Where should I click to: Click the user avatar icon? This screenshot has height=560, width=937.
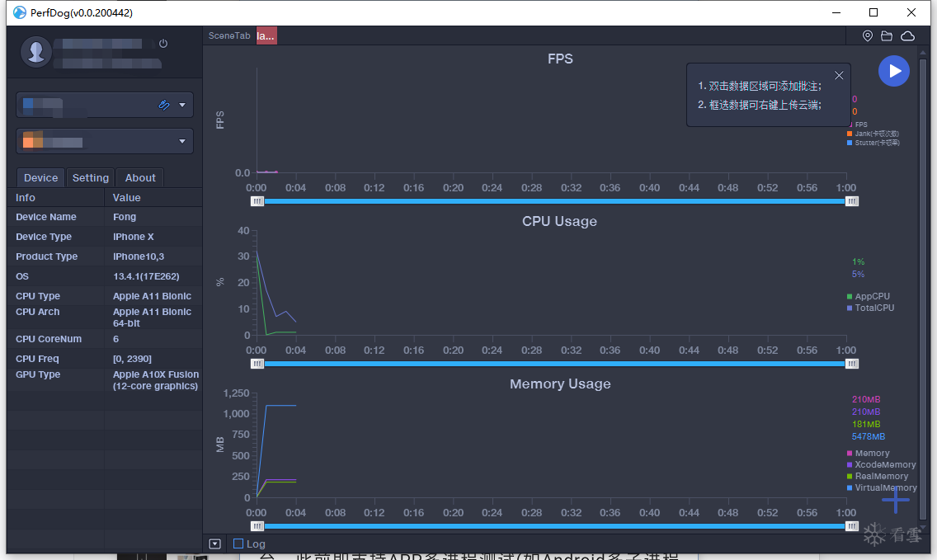[36, 51]
